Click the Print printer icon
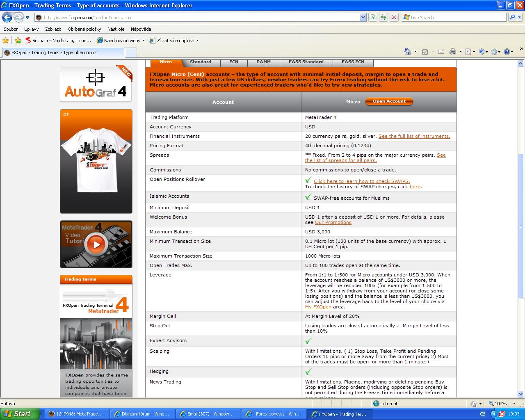This screenshot has height=420, width=525. click(x=453, y=52)
